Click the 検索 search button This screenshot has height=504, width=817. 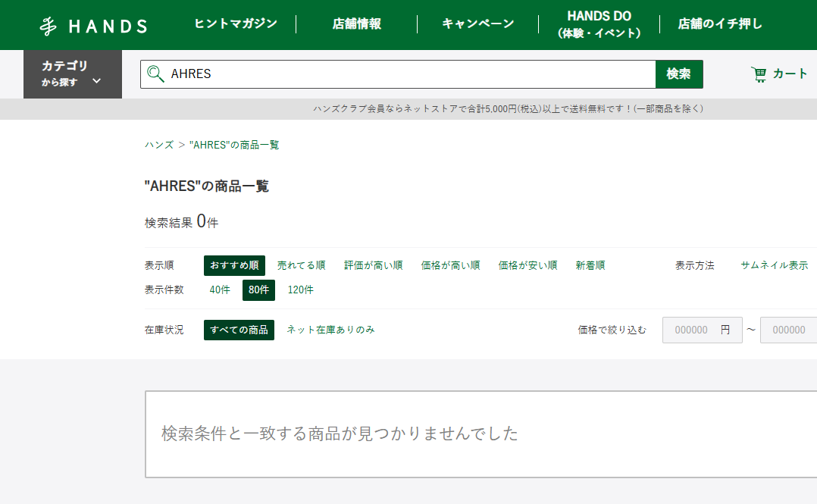(679, 74)
